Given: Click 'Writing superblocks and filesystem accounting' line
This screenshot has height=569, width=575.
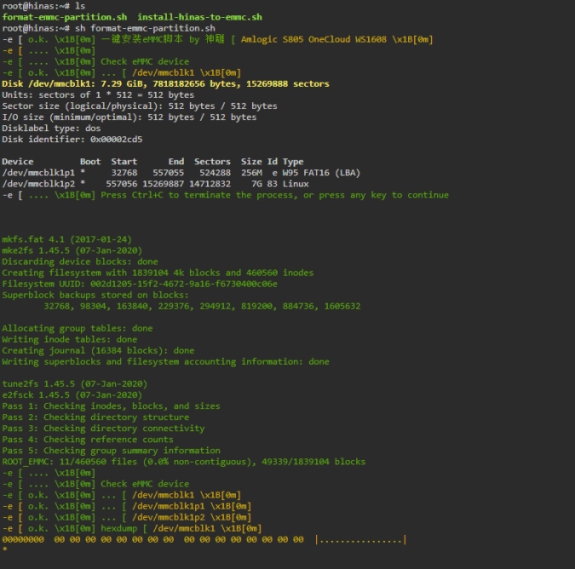Looking at the screenshot, I should [166, 361].
